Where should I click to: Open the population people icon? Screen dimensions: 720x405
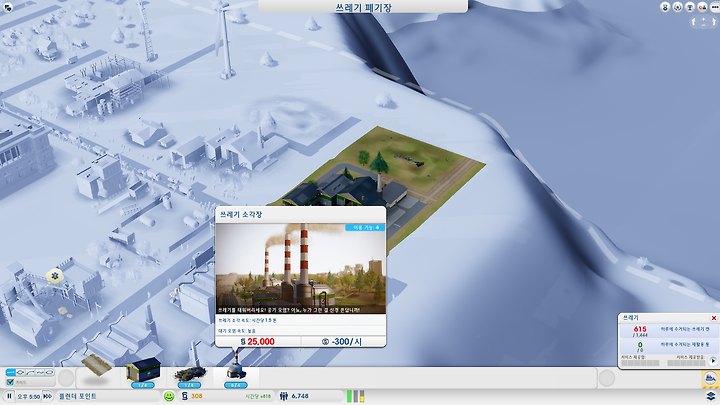284,396
